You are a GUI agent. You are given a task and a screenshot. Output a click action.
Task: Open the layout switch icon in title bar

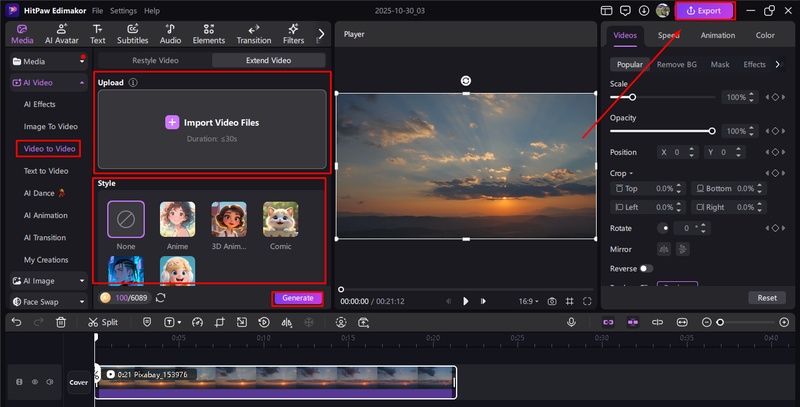click(606, 10)
